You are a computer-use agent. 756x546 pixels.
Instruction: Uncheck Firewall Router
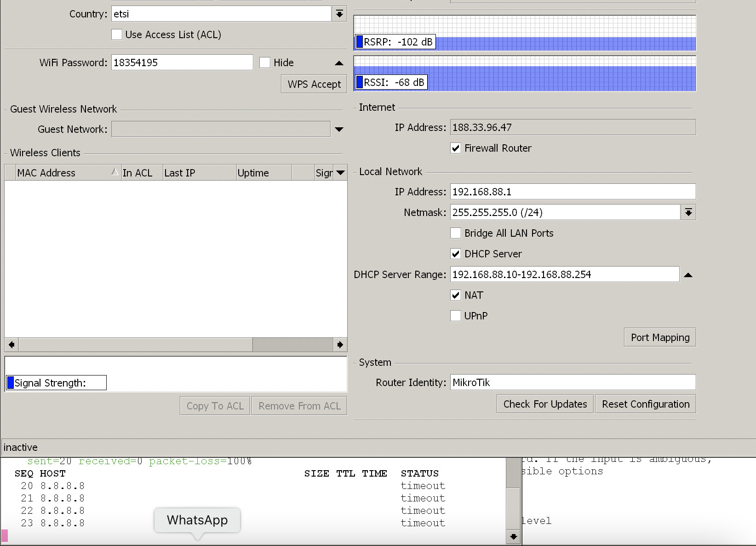[455, 148]
